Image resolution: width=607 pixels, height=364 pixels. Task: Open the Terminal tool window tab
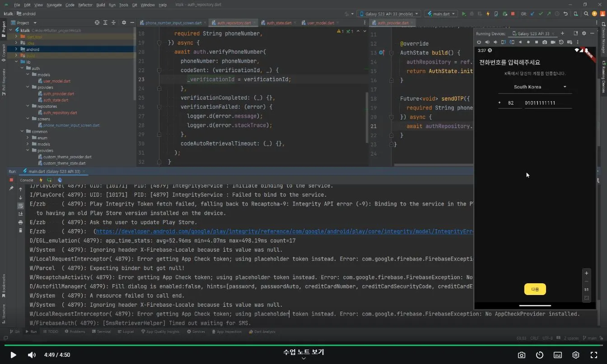point(101,332)
